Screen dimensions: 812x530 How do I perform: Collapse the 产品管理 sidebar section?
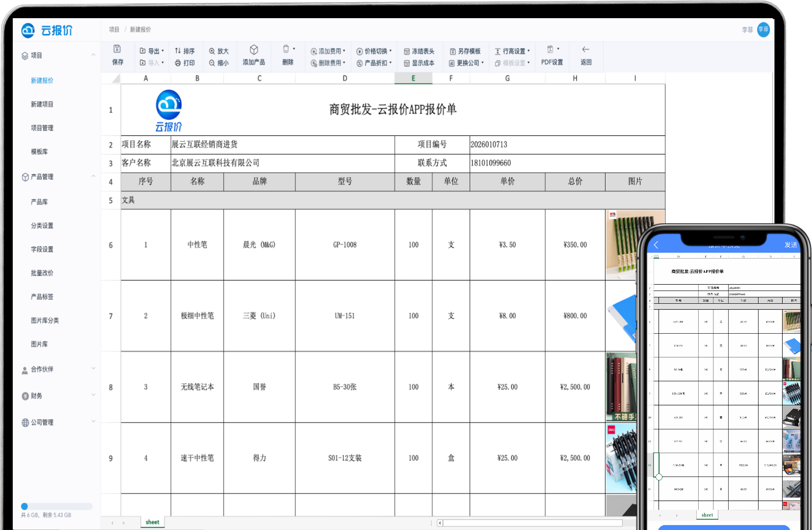coord(93,176)
